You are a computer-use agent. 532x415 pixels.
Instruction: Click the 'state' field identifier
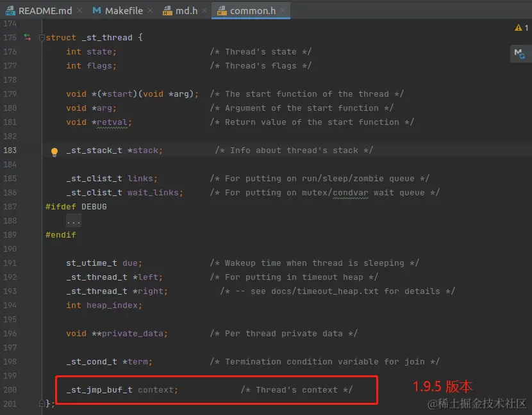pyautogui.click(x=99, y=52)
